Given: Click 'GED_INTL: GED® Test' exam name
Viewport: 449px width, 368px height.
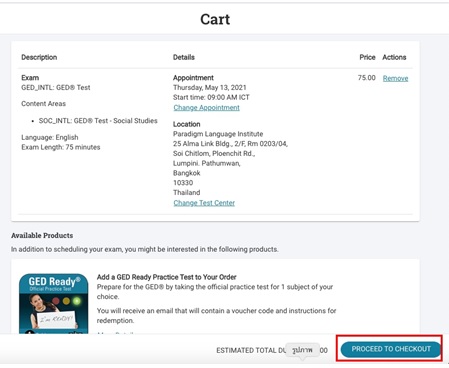Looking at the screenshot, I should tap(56, 88).
